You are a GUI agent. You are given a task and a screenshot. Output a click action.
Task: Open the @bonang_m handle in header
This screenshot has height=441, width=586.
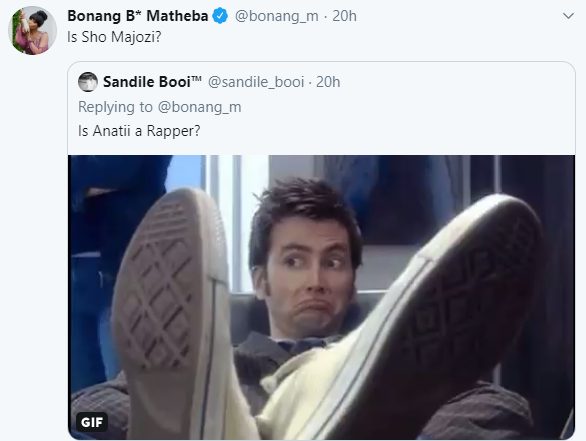(x=277, y=16)
